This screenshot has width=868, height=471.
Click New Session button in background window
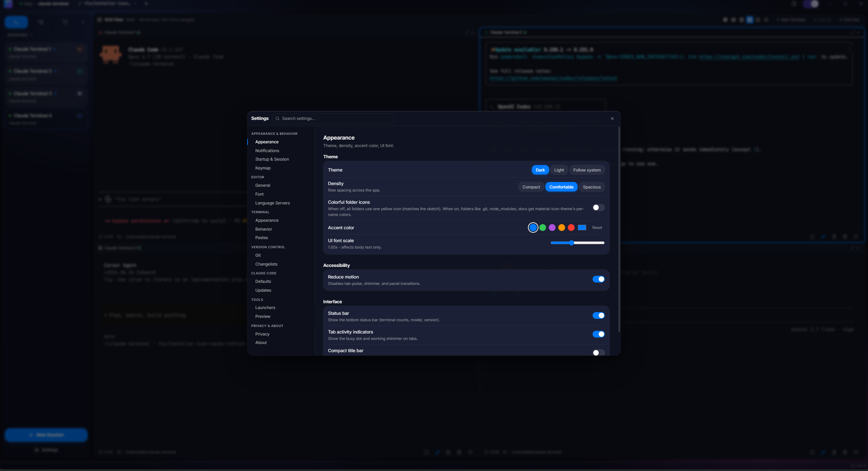pyautogui.click(x=46, y=435)
